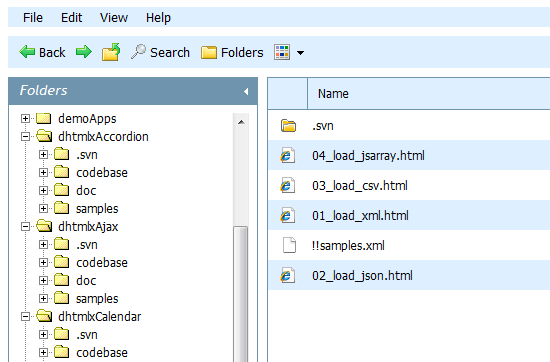
Task: Click the green Forward arrow icon
Action: (x=84, y=52)
